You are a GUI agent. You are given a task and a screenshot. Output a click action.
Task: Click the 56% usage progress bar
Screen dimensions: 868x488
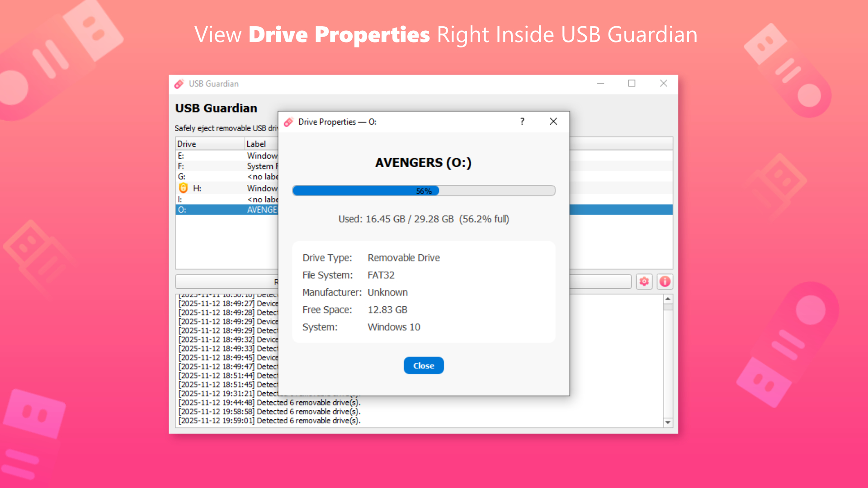point(423,190)
